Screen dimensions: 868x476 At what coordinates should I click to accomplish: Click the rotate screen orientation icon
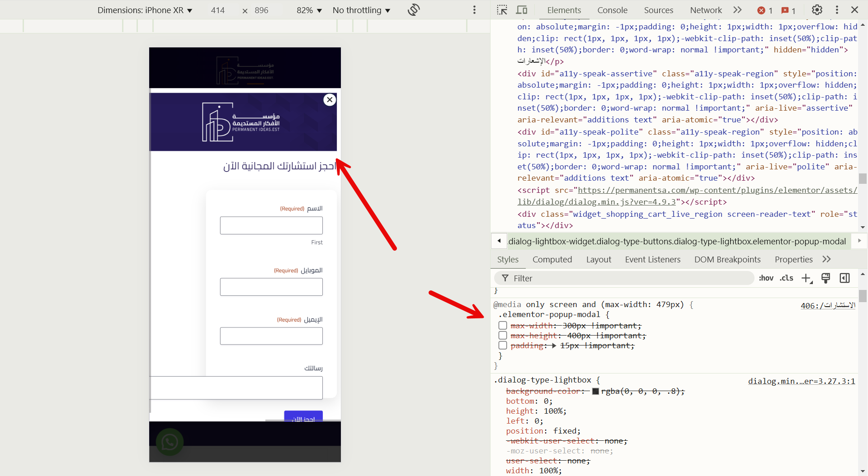[413, 10]
